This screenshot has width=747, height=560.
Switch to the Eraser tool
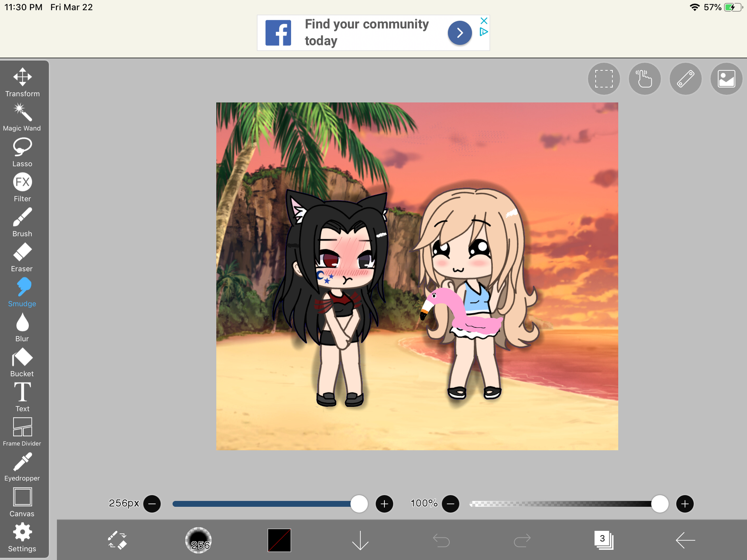[22, 257]
